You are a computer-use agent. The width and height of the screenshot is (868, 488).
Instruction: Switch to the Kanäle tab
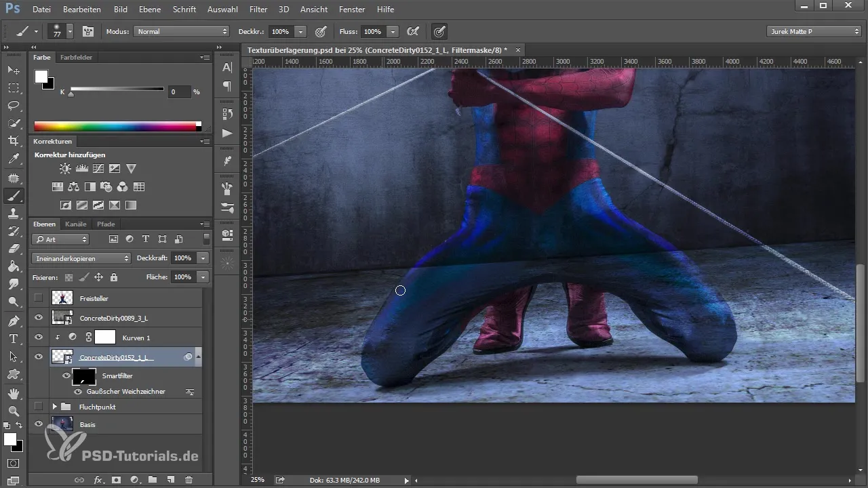[76, 224]
